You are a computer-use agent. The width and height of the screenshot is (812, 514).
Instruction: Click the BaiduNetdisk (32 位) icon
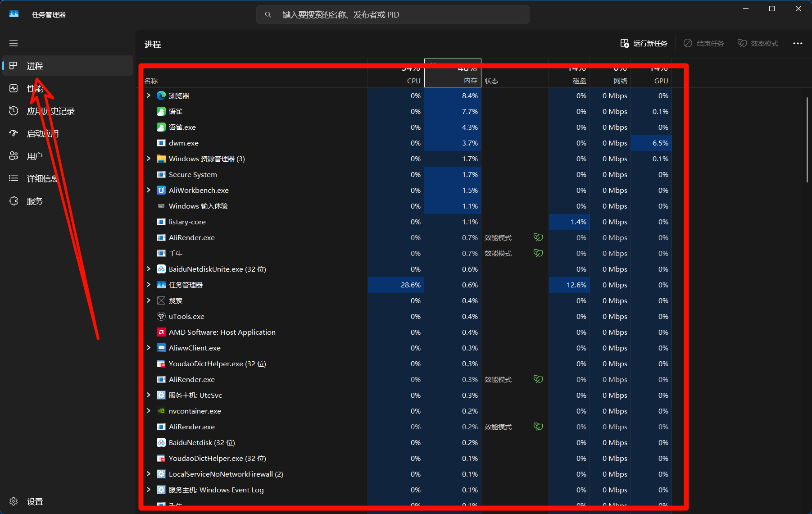coord(161,442)
